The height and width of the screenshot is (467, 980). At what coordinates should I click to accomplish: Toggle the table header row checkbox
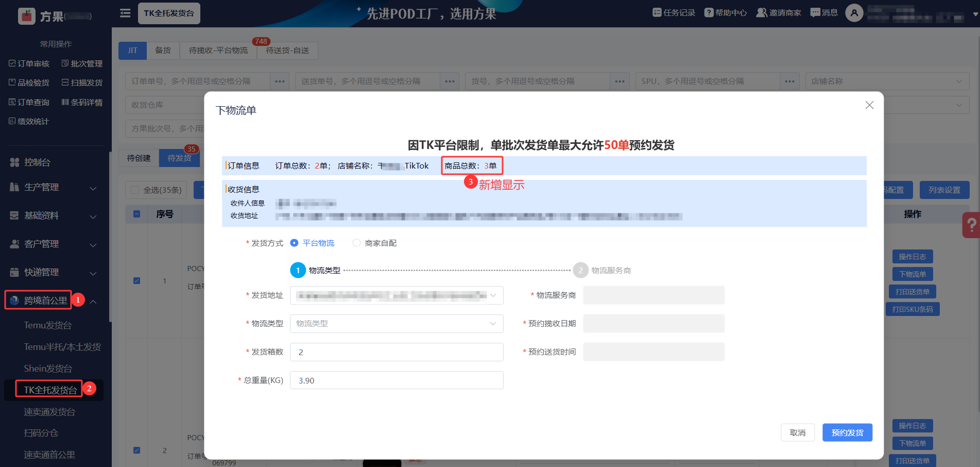137,214
